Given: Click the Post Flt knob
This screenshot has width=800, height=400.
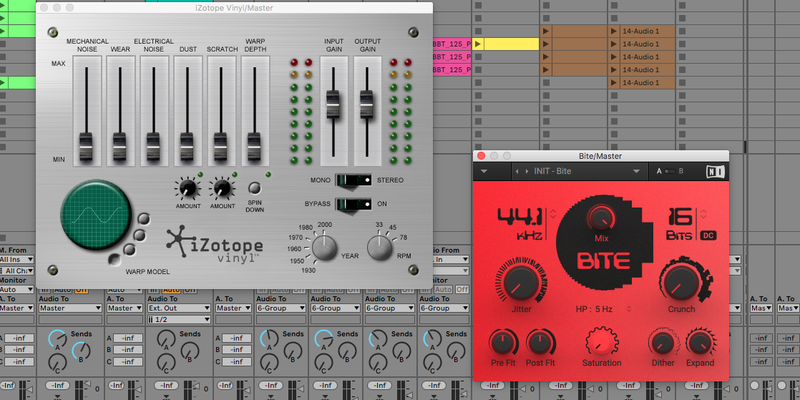Looking at the screenshot, I should pos(540,342).
